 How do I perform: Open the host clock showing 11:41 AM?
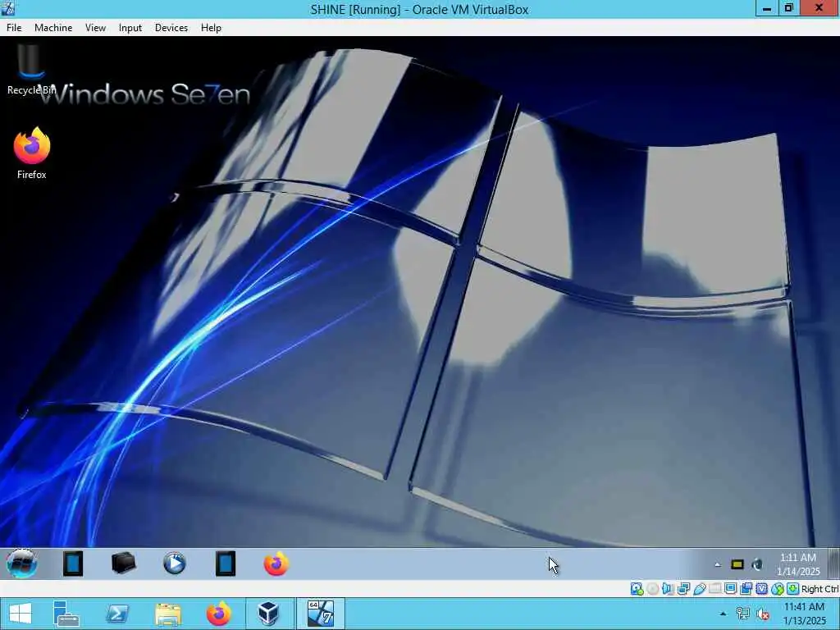[x=804, y=614]
